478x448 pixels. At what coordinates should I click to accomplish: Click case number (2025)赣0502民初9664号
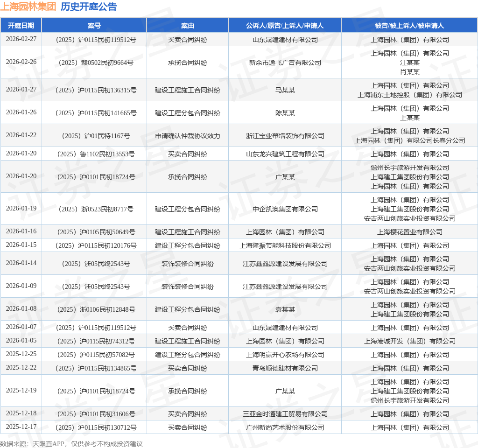coord(96,63)
